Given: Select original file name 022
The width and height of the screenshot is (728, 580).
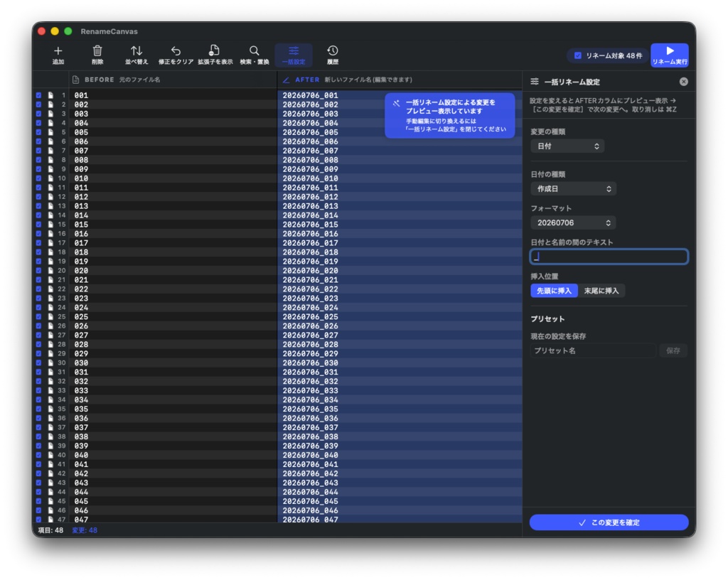Looking at the screenshot, I should pyautogui.click(x=81, y=289).
